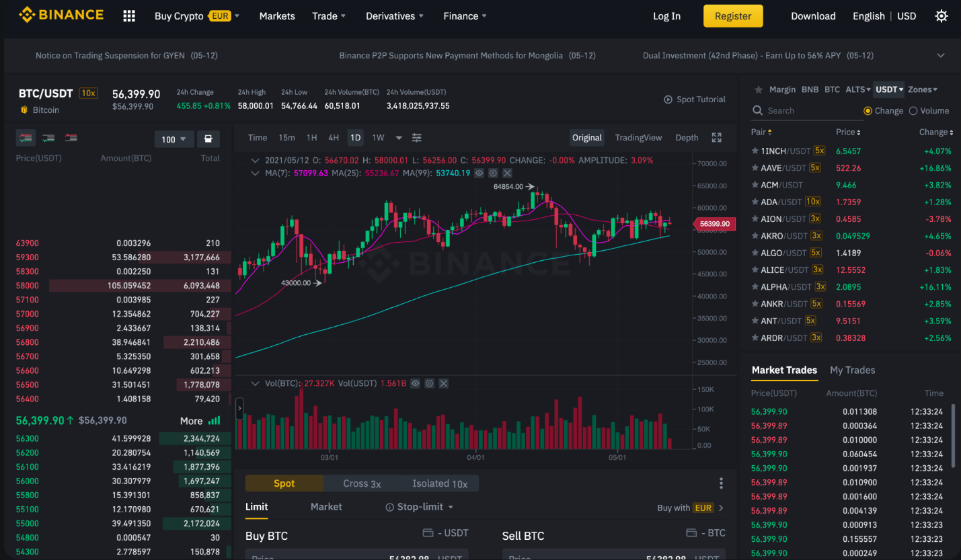This screenshot has width=961, height=560.
Task: Sort market list by Pair header
Action: tap(761, 132)
